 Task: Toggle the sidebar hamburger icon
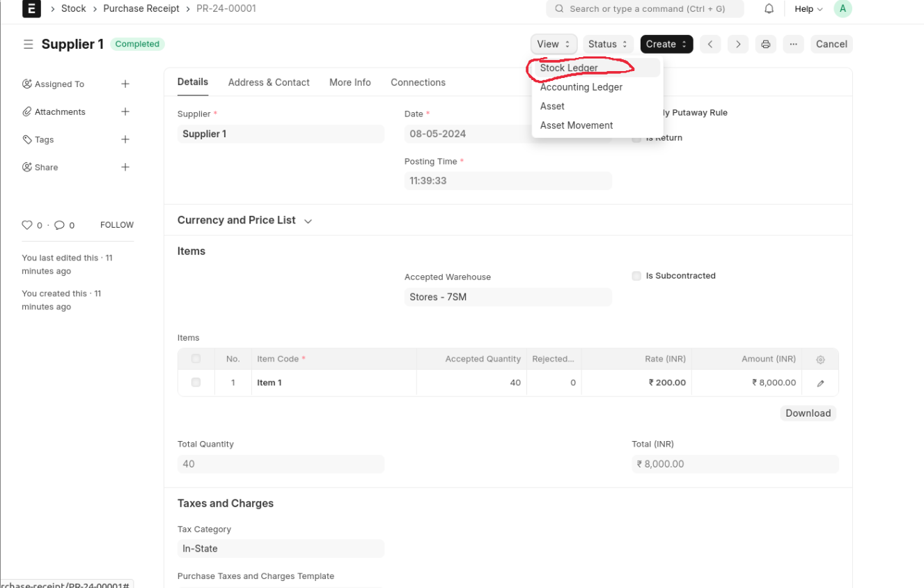(x=28, y=44)
